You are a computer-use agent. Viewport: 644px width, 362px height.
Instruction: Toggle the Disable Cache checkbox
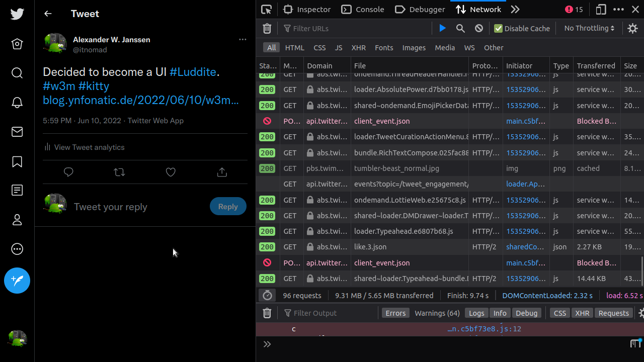[x=498, y=29]
